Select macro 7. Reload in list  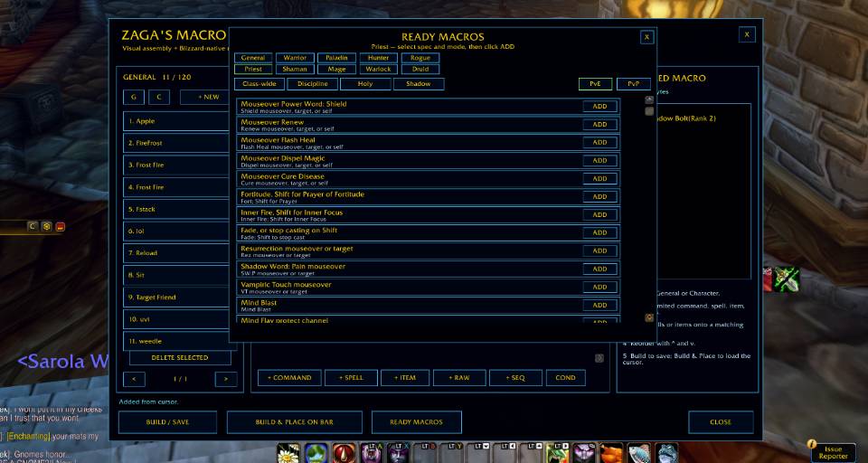(176, 253)
